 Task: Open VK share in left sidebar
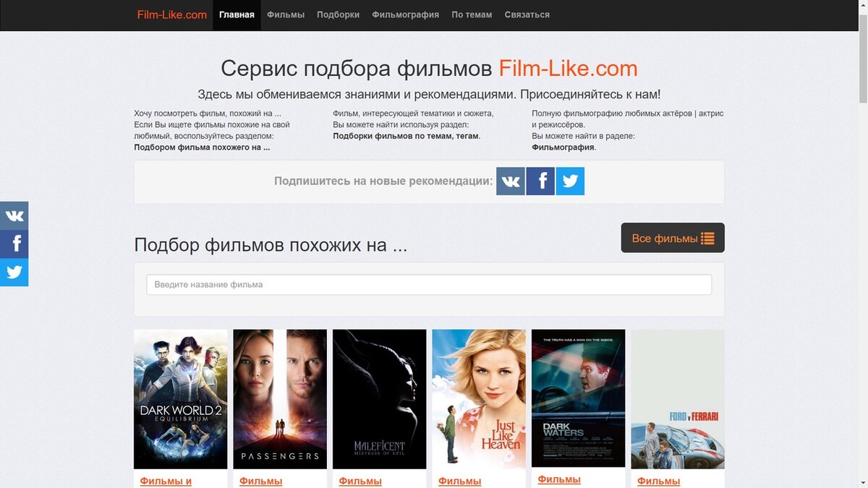pos(14,215)
